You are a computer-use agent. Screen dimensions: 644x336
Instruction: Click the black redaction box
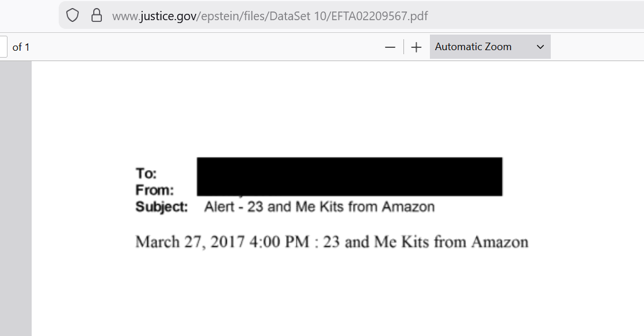pyautogui.click(x=349, y=176)
